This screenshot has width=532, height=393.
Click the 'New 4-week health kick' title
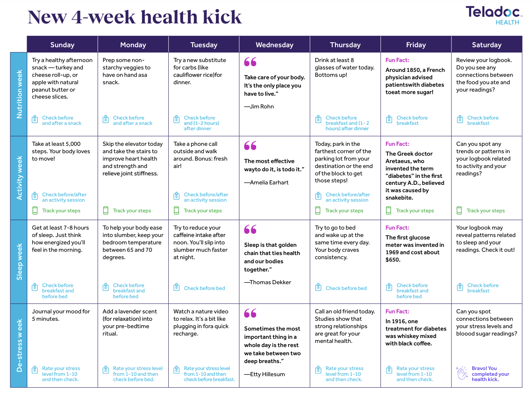tap(135, 17)
